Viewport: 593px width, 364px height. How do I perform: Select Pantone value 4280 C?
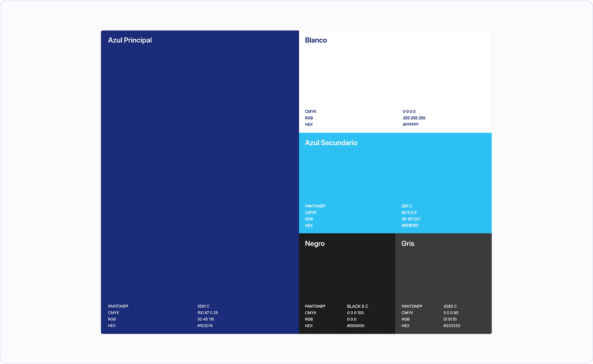coord(450,306)
